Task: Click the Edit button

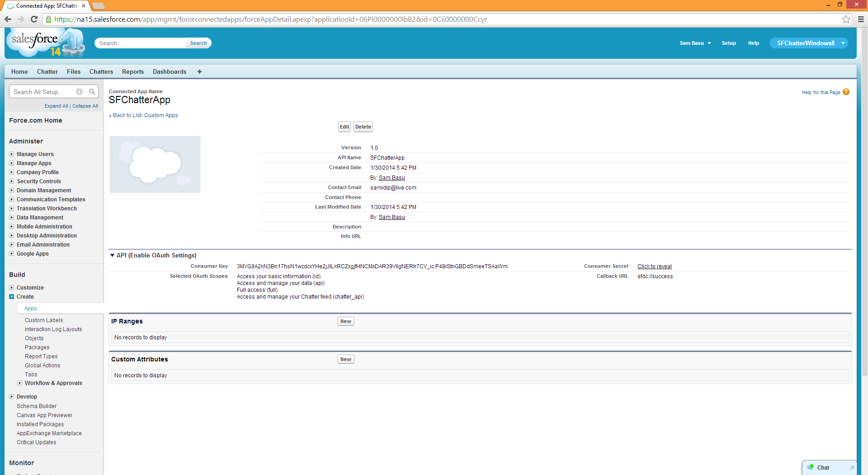Action: [x=344, y=127]
